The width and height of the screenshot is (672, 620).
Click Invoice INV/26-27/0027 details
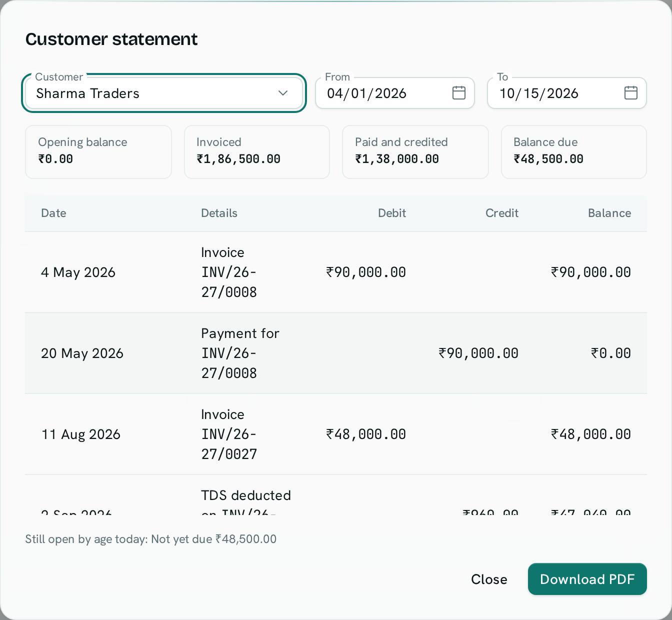229,434
